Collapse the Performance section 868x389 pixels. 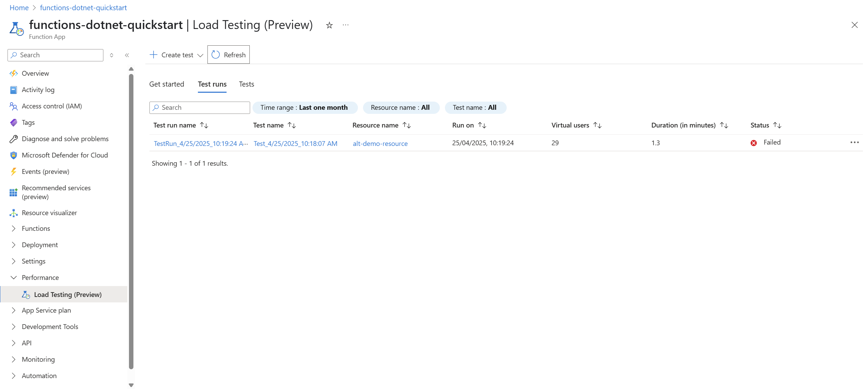(x=14, y=278)
